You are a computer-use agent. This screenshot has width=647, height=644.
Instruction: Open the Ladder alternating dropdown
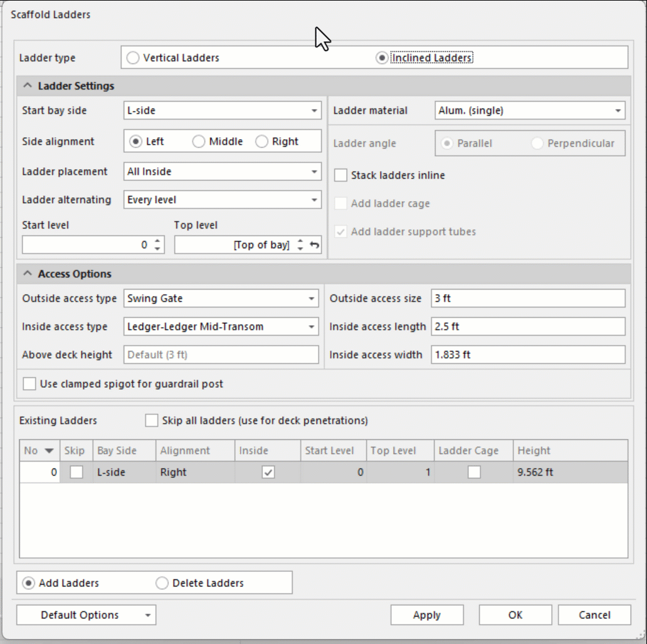(x=314, y=200)
